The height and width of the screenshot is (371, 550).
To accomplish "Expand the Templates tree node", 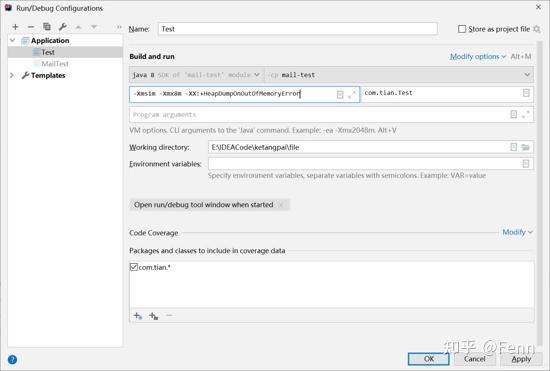I will (x=12, y=75).
